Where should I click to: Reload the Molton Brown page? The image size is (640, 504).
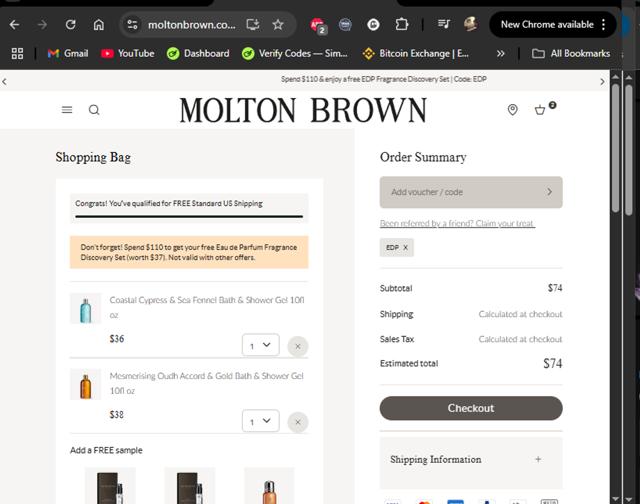tap(71, 25)
